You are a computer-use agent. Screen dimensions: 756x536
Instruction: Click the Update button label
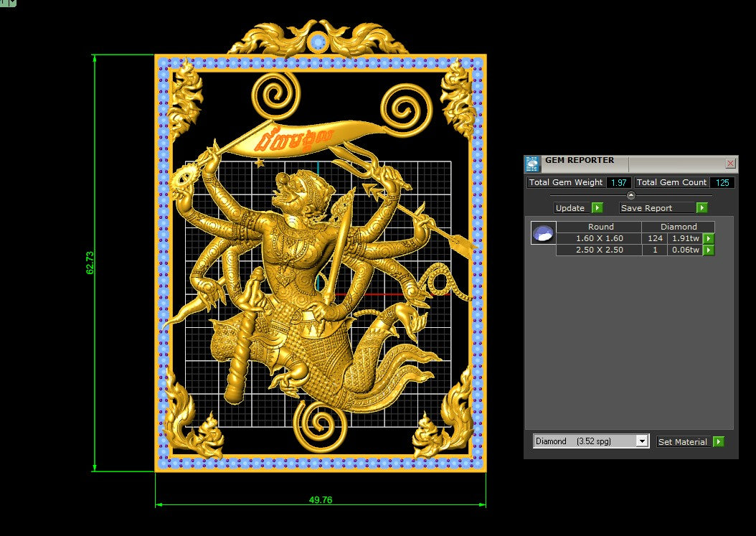point(572,208)
